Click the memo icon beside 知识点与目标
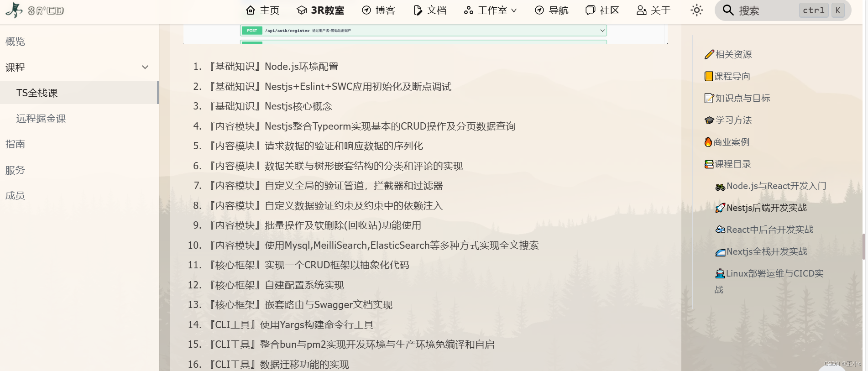This screenshot has width=868, height=371. [709, 98]
